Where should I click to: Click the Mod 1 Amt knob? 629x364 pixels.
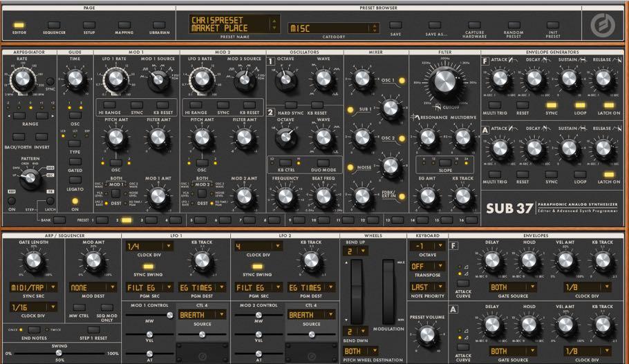[x=158, y=196]
